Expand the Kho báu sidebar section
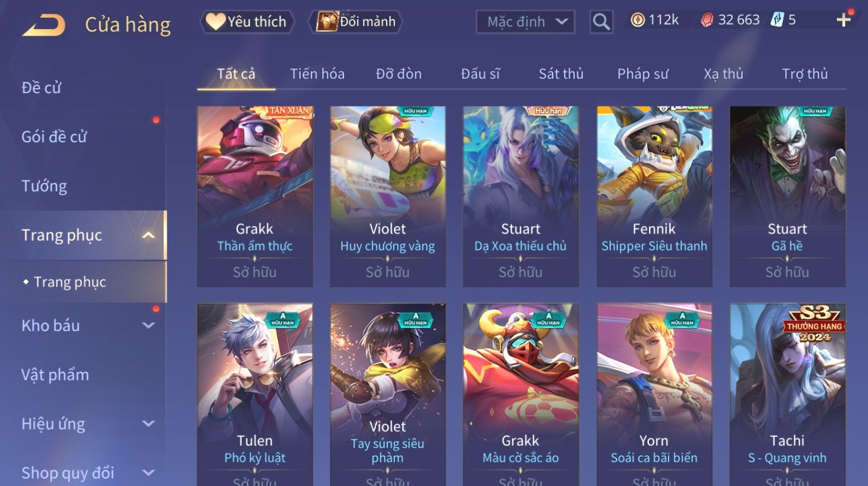The height and width of the screenshot is (486, 868). [148, 325]
